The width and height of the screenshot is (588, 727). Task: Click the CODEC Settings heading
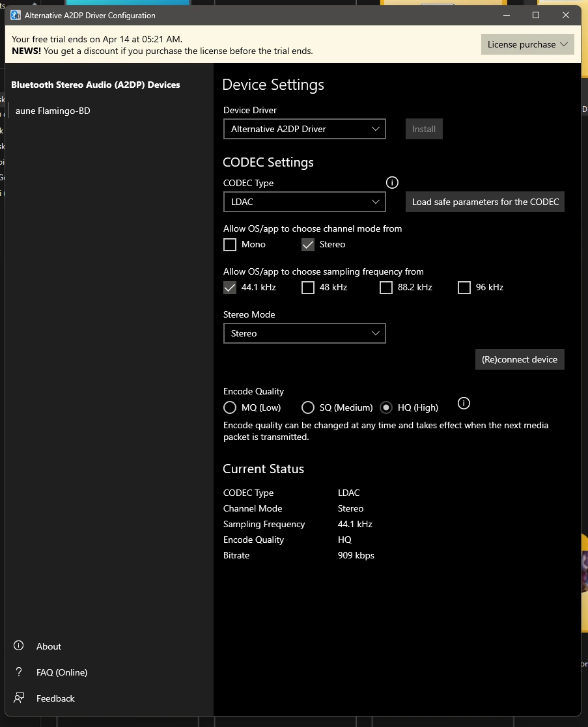click(x=268, y=162)
